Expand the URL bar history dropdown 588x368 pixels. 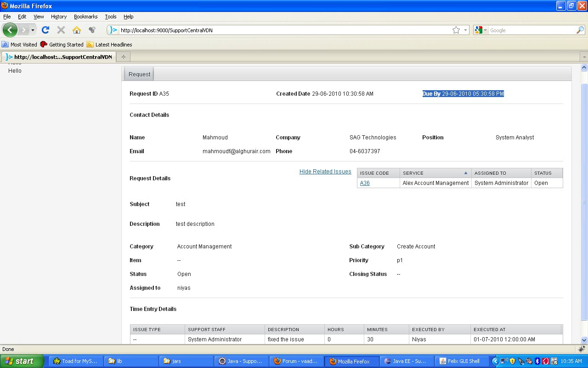point(465,30)
